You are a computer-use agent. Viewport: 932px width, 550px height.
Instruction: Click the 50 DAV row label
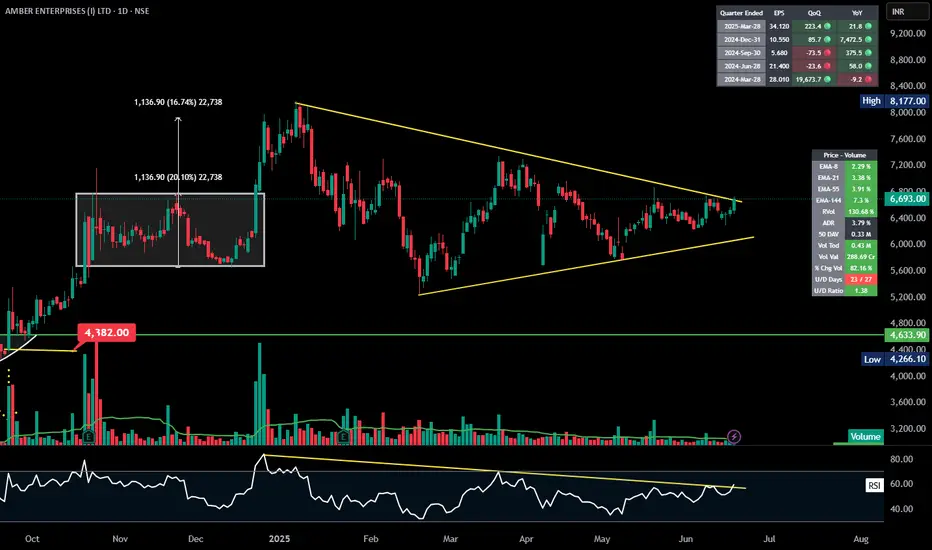[828, 234]
